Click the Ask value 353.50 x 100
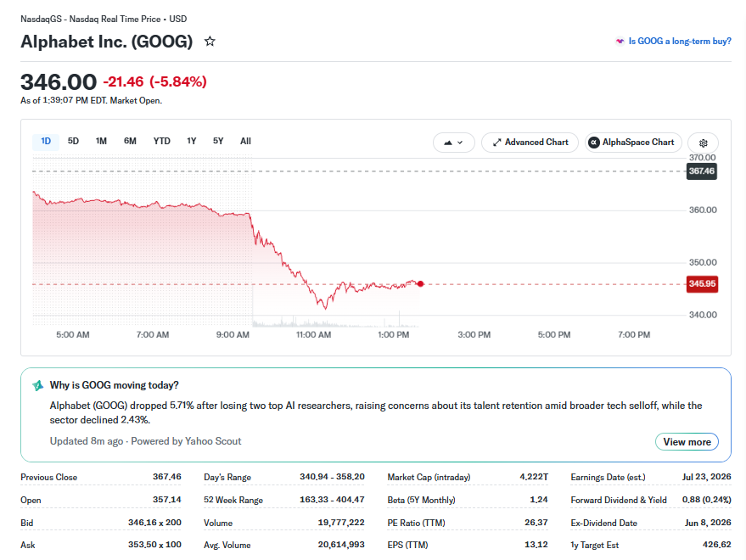Screen dimensions: 746x560 154,544
